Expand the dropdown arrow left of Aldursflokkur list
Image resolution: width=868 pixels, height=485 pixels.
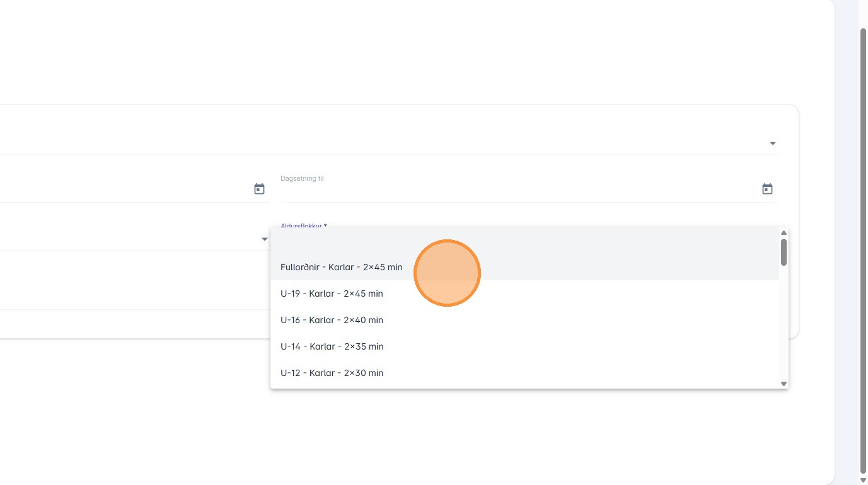[264, 239]
